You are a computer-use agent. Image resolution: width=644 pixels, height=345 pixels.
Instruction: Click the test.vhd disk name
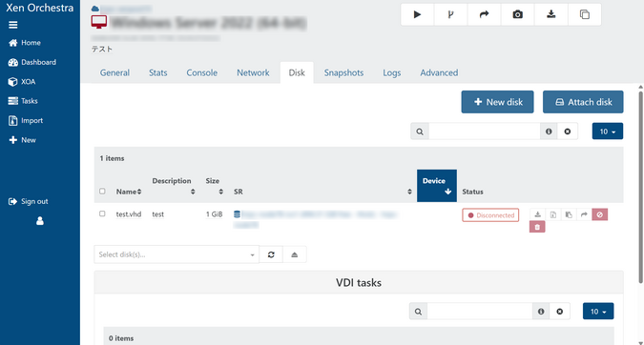tap(129, 214)
